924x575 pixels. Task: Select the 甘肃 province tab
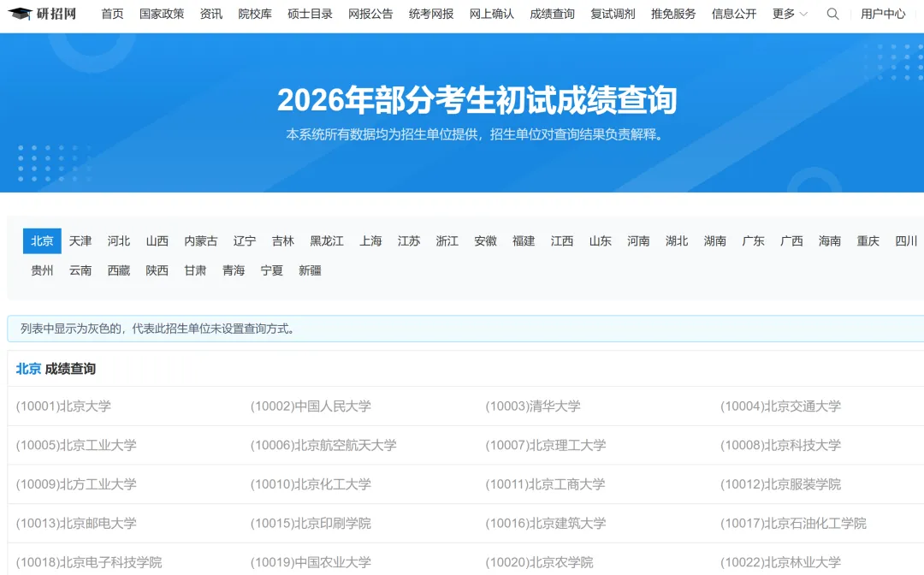[195, 270]
